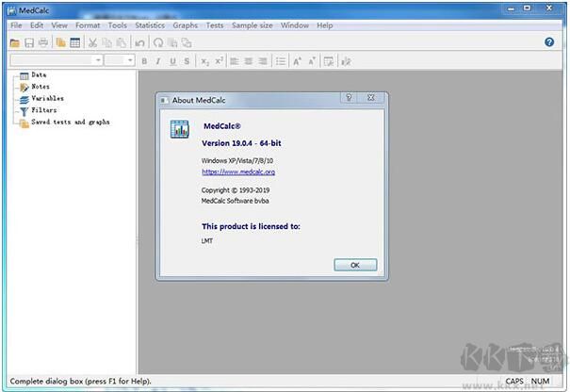
Task: Select Saved tests and graphs item
Action: [x=70, y=122]
